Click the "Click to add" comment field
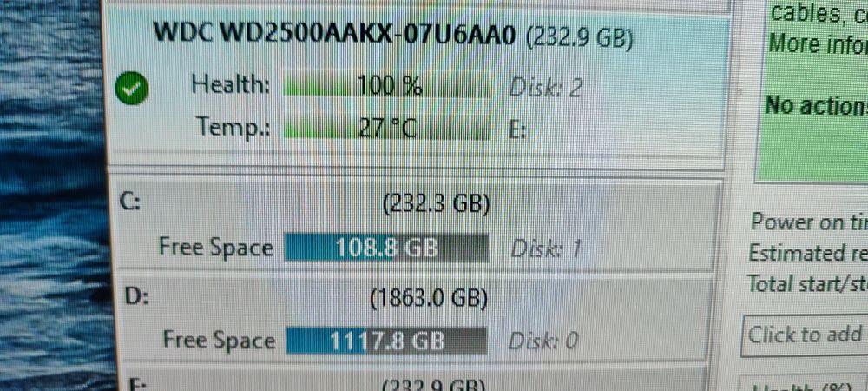 click(x=804, y=335)
